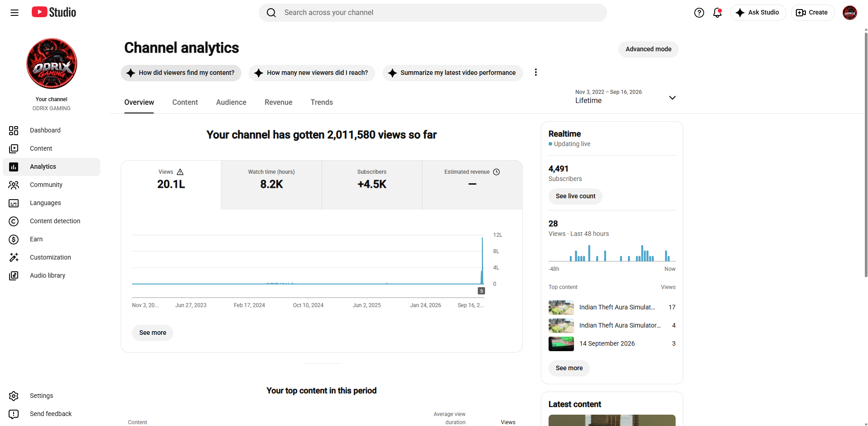Open the notifications bell
Screen dimensions: 868x426
click(x=717, y=13)
